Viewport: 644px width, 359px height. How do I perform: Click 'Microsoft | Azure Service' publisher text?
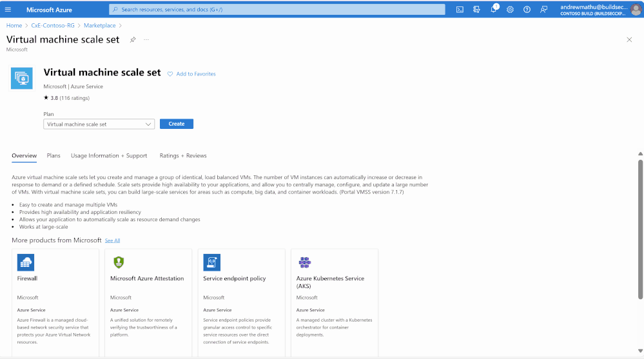(x=73, y=86)
